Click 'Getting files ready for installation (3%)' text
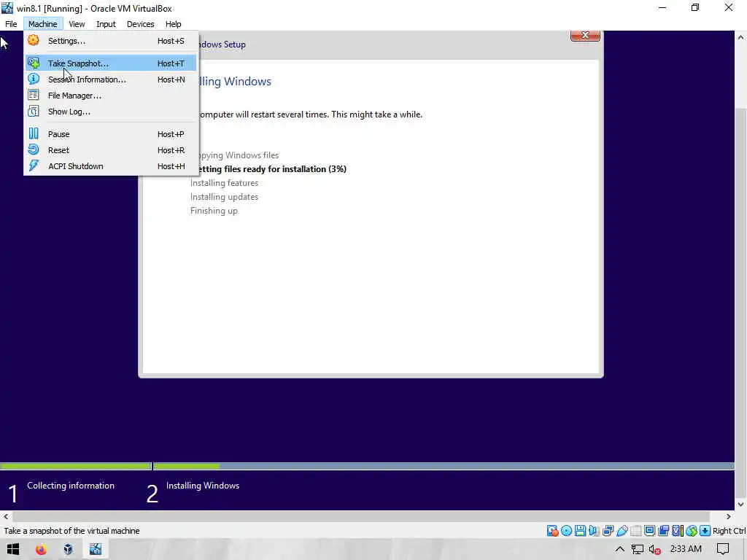 tap(268, 169)
